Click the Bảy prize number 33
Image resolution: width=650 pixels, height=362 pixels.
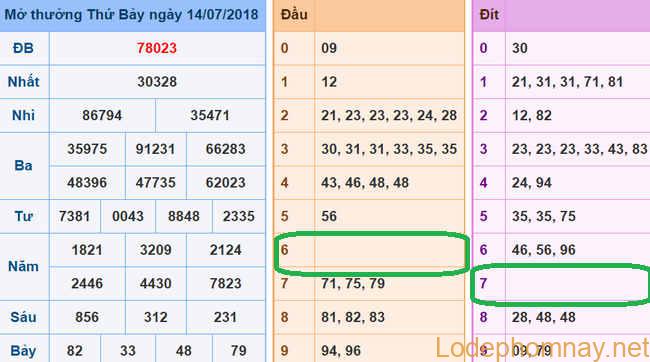coord(128,351)
